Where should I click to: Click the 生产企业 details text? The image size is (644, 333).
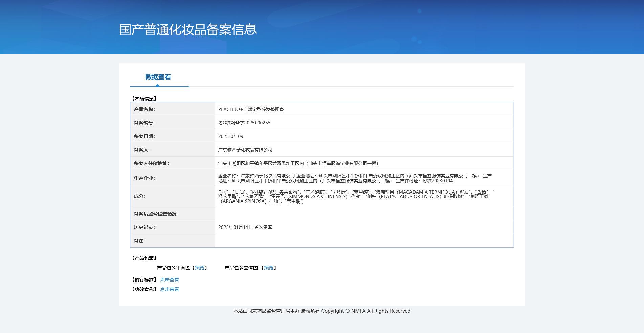354,178
